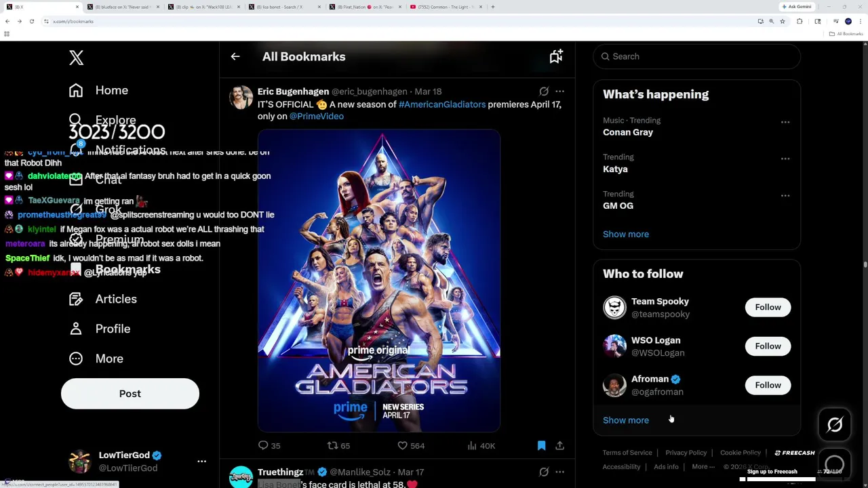Remove bookmark on the American Gladiators post

541,445
